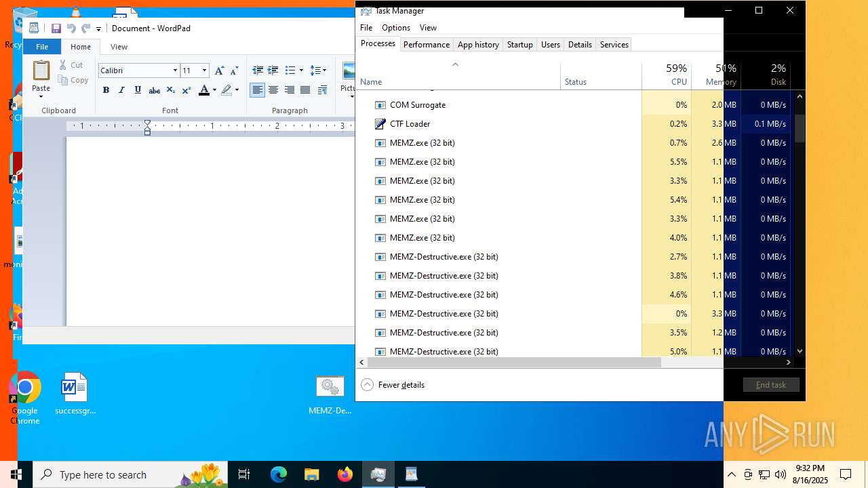Decrease paragraph indent in WordPad

pos(258,70)
